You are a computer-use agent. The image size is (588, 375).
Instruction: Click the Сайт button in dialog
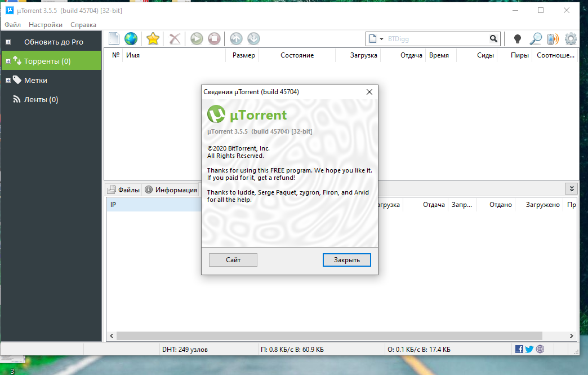233,260
